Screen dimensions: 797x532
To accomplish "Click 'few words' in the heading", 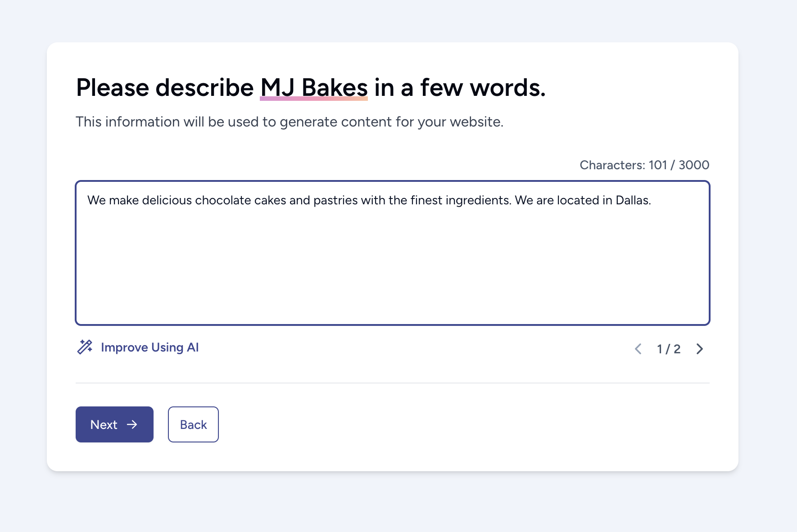I will click(483, 87).
